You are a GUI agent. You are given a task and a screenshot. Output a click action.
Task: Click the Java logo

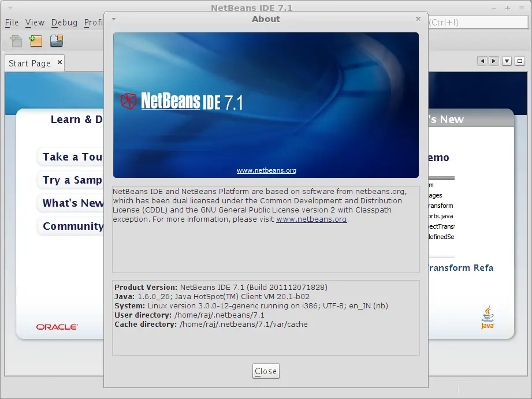coord(488,317)
